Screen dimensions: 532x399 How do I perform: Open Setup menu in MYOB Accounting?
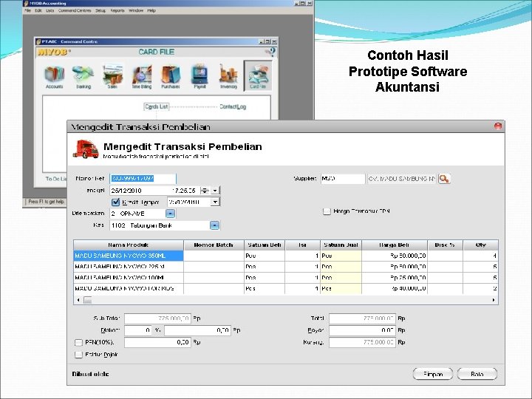pos(100,10)
